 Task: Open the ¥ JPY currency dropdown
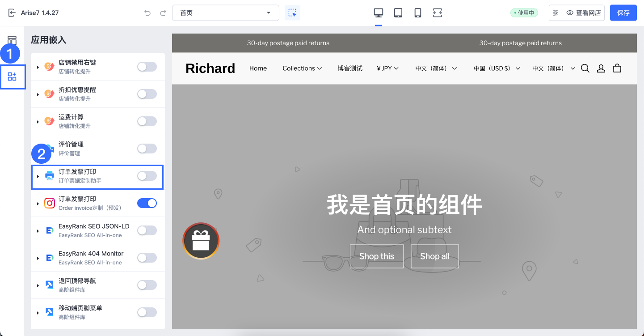point(387,68)
